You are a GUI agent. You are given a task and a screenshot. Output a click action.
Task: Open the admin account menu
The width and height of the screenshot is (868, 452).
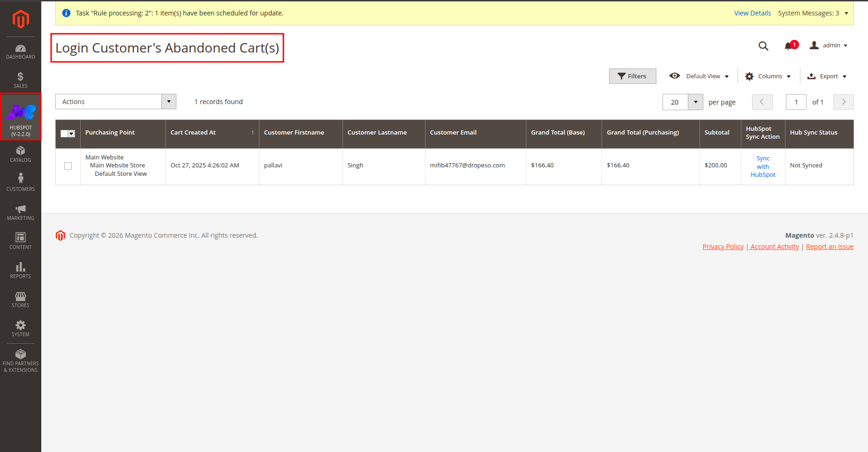829,45
